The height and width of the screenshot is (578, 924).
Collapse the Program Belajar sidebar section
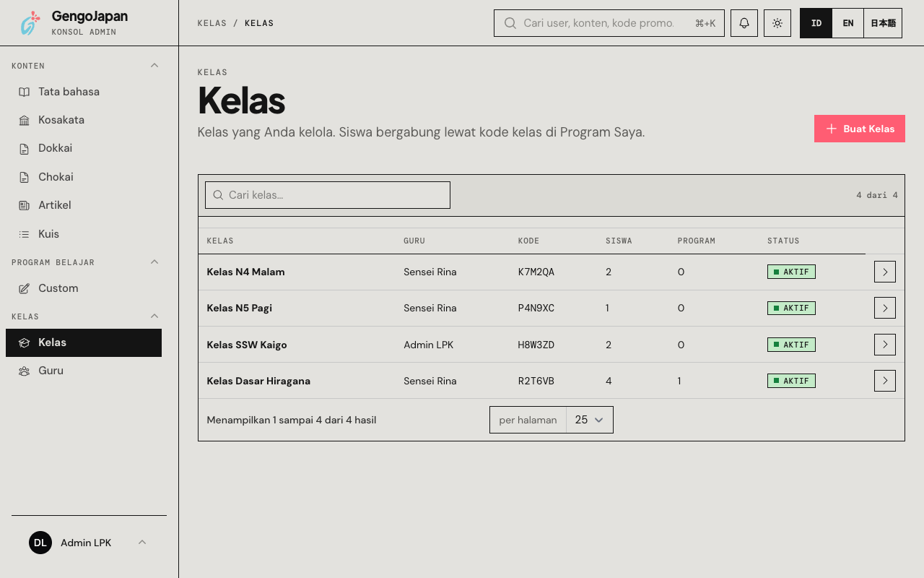pos(154,262)
